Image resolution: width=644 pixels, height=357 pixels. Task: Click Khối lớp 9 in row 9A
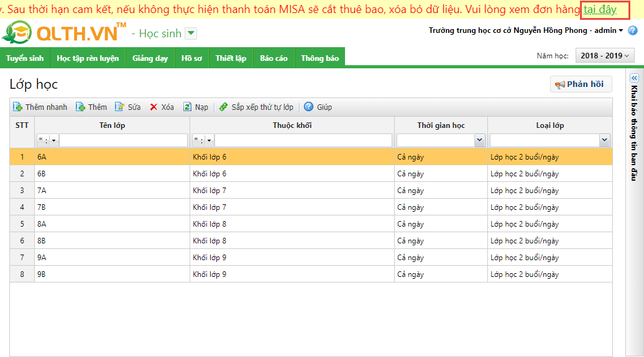tap(209, 258)
